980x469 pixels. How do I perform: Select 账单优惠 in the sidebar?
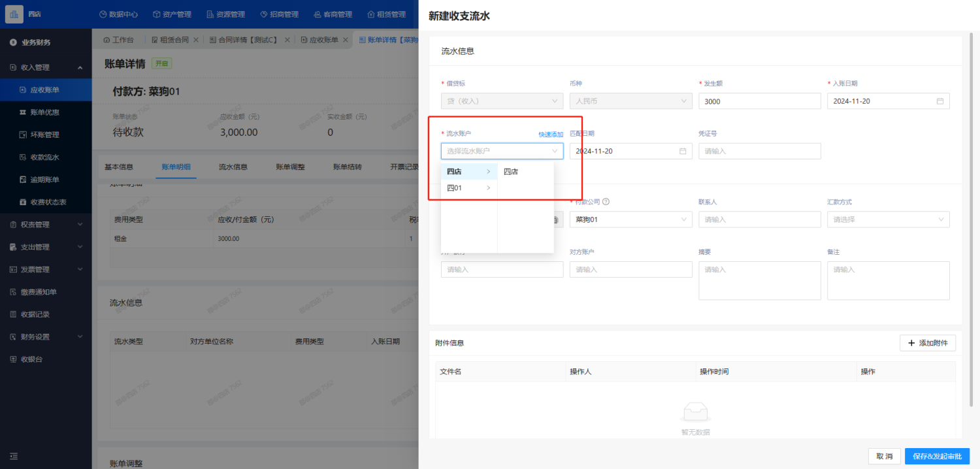46,112
